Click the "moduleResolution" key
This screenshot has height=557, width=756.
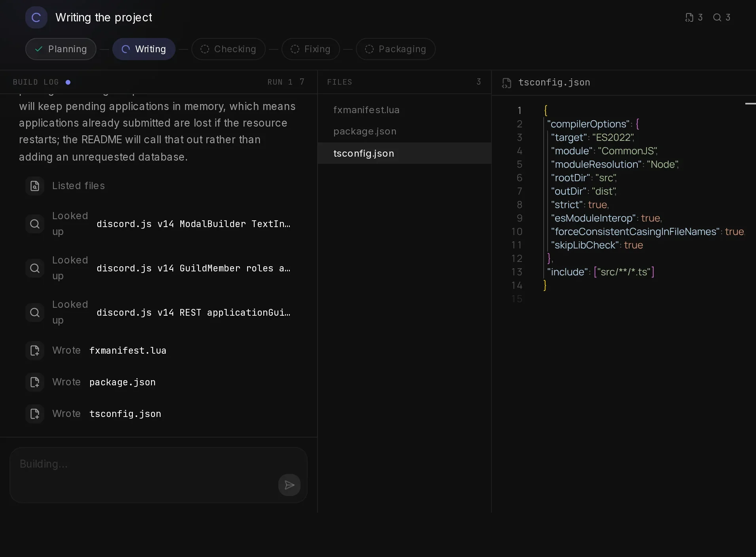(x=596, y=165)
